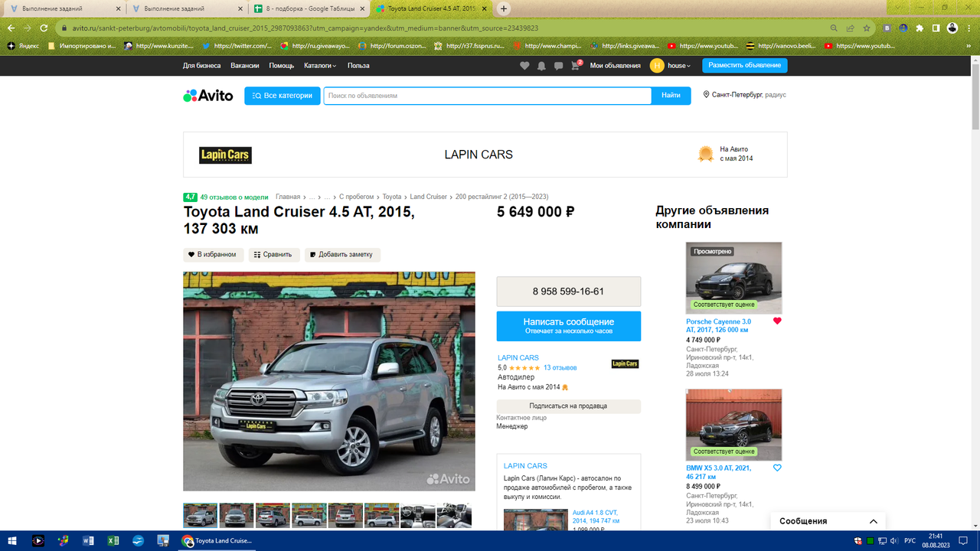Click 'Добавить заметку' button

point(343,255)
